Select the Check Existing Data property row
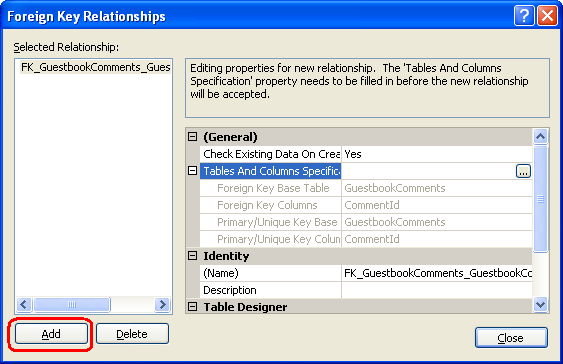Viewport: 563px width, 364px height. point(366,154)
